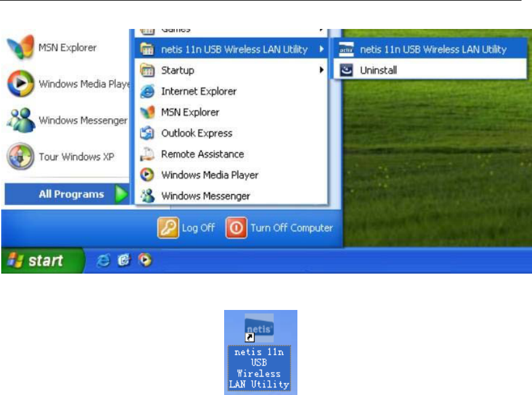Expand the Startup submenu arrow
The height and width of the screenshot is (395, 532).
(321, 70)
